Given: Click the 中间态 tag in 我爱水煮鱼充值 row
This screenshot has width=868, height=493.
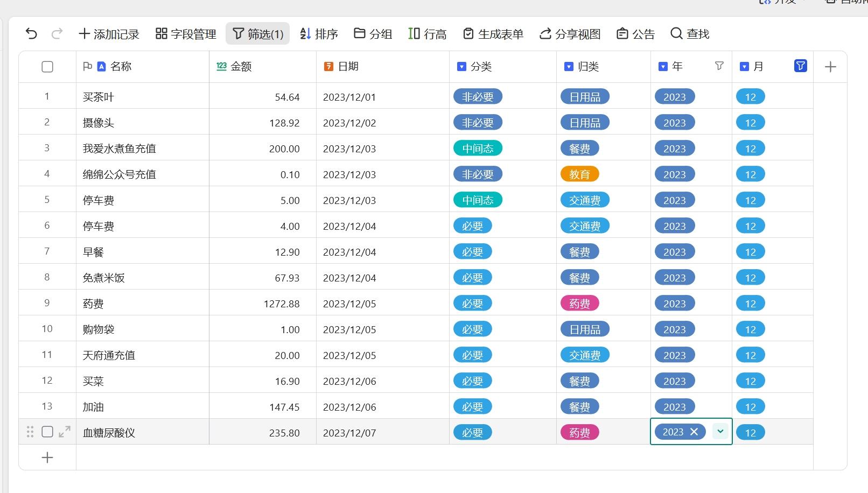Looking at the screenshot, I should (478, 148).
